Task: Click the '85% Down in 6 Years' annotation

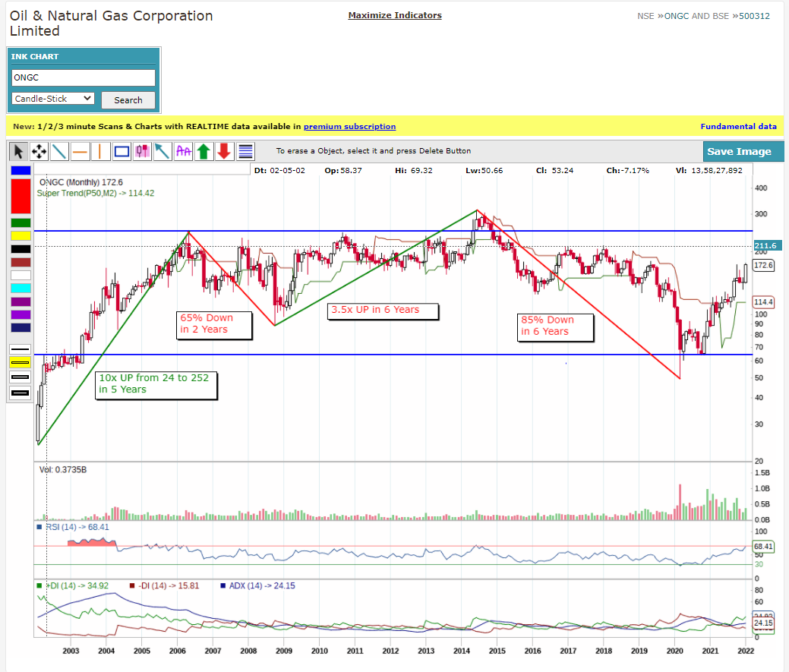Action: click(556, 327)
